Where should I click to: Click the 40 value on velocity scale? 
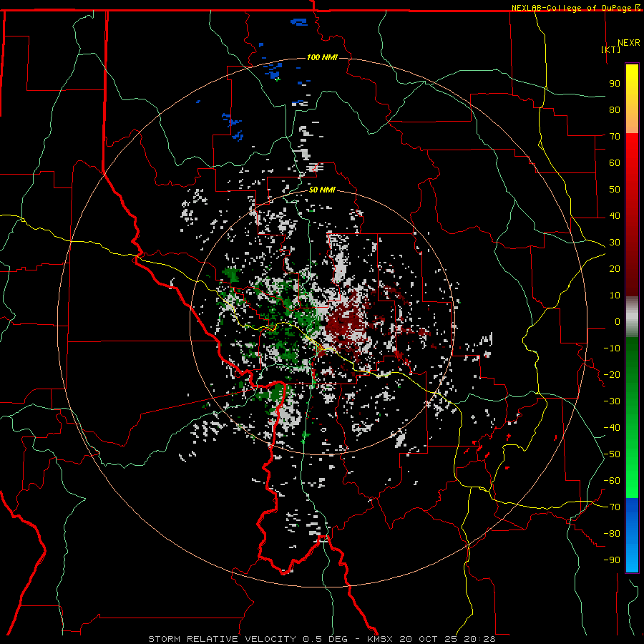click(x=615, y=215)
